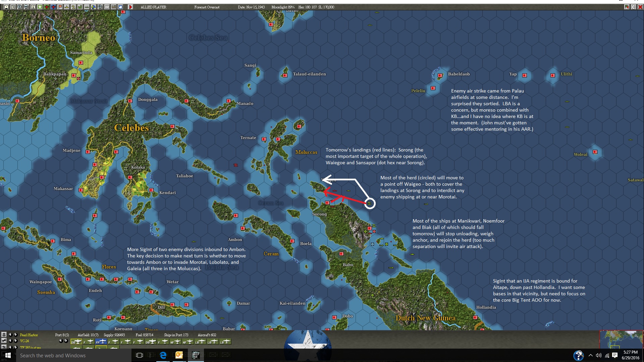Go to next base after Pearl Harbor
The image size is (644, 362).
pos(15,335)
